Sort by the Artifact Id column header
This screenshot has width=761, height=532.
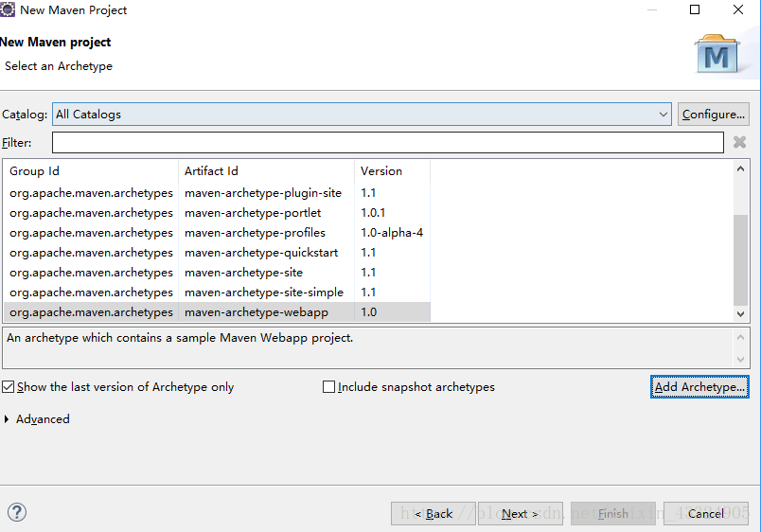267,170
